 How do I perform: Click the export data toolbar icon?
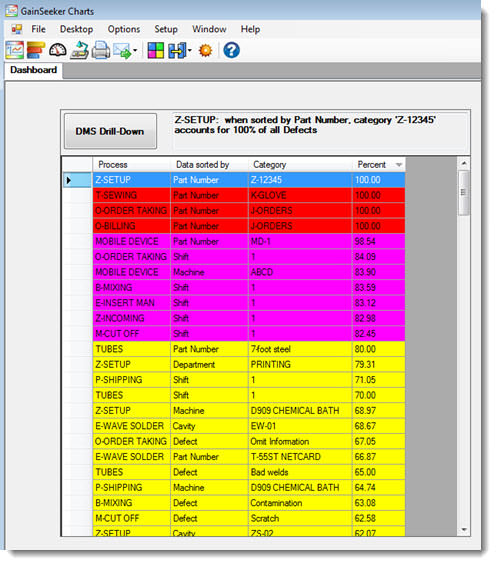79,50
